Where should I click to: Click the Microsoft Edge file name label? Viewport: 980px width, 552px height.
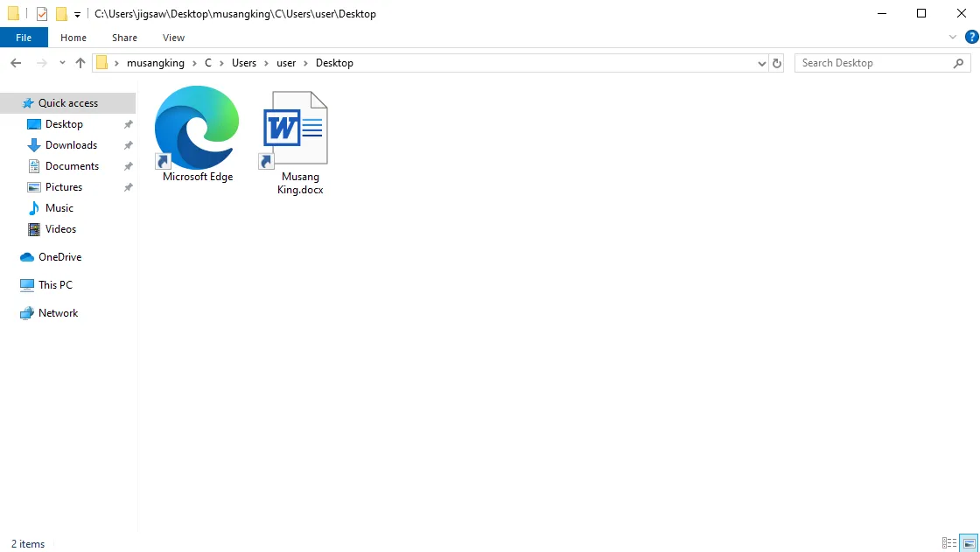click(198, 177)
